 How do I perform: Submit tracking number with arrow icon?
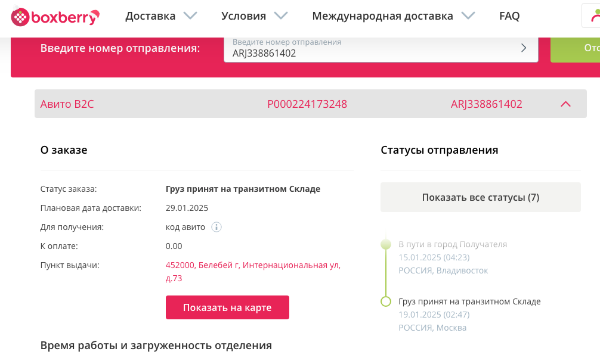pyautogui.click(x=524, y=48)
